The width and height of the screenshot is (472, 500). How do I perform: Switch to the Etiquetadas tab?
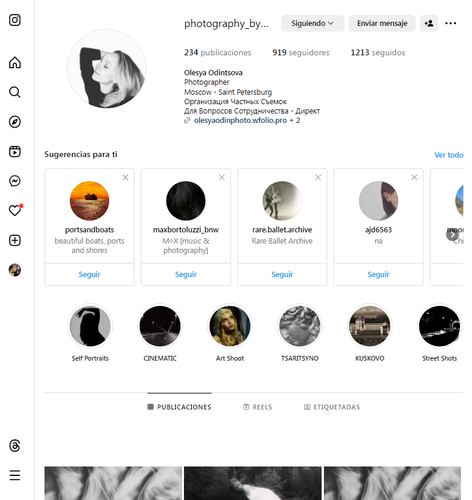pyautogui.click(x=332, y=407)
